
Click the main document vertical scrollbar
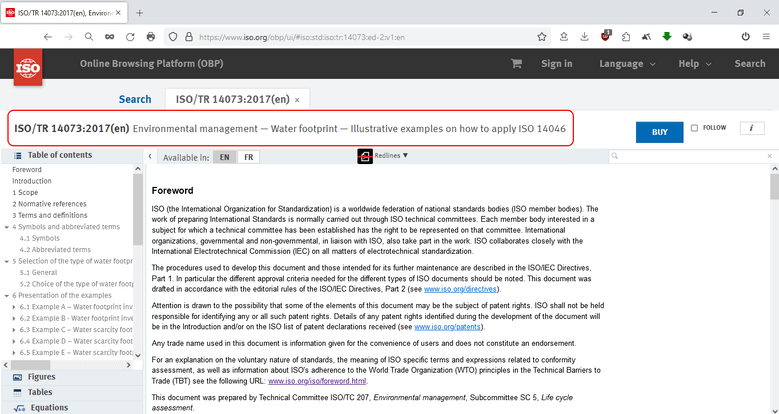(774, 186)
